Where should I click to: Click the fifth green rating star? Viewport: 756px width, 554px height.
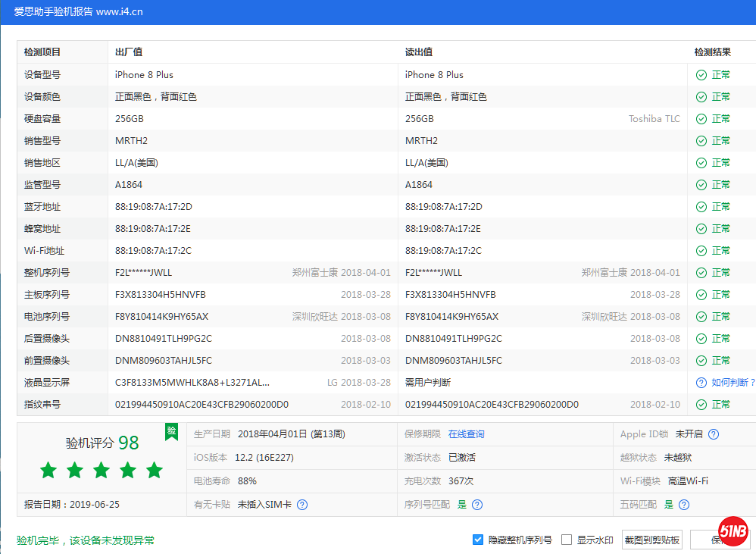pyautogui.click(x=154, y=470)
